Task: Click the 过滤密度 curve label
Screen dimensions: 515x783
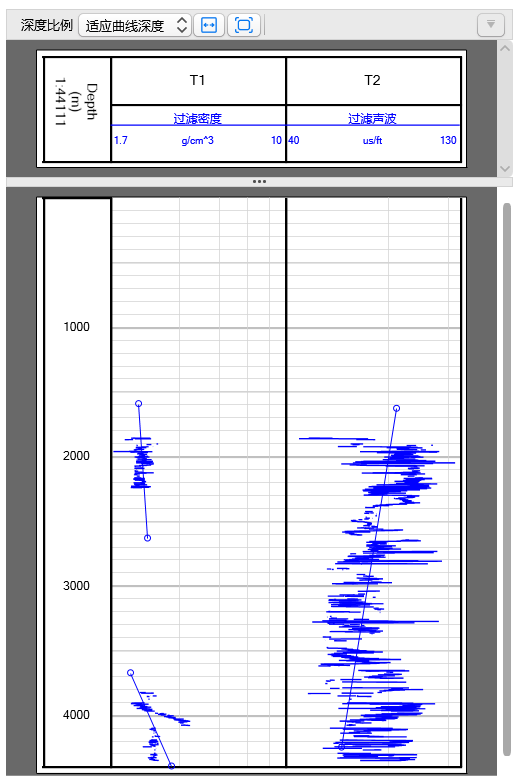Action: (198, 118)
